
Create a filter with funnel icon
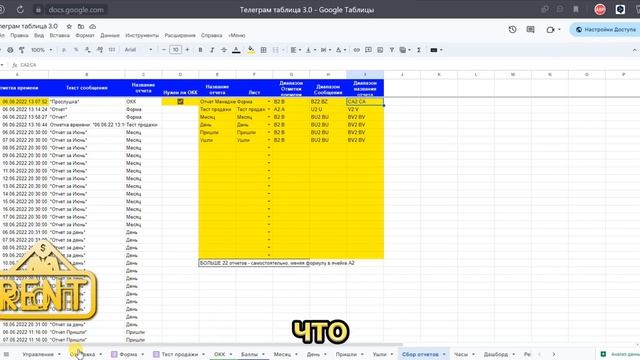391,50
